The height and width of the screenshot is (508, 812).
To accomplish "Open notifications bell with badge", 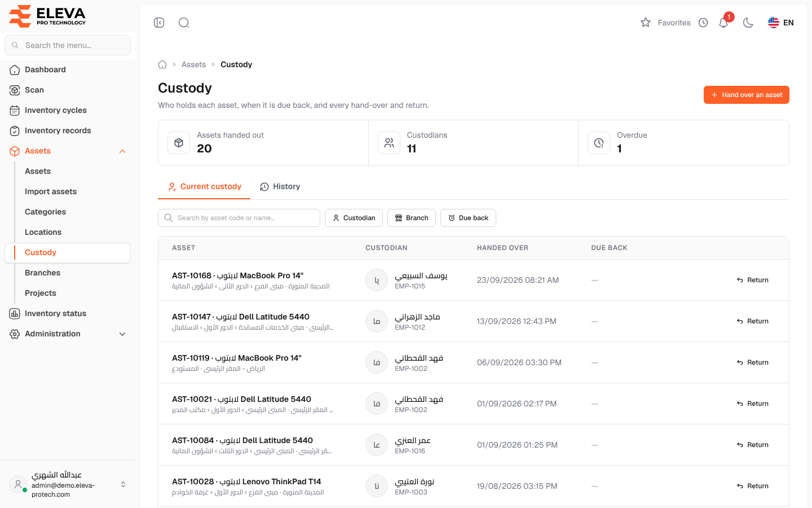I will tap(724, 23).
